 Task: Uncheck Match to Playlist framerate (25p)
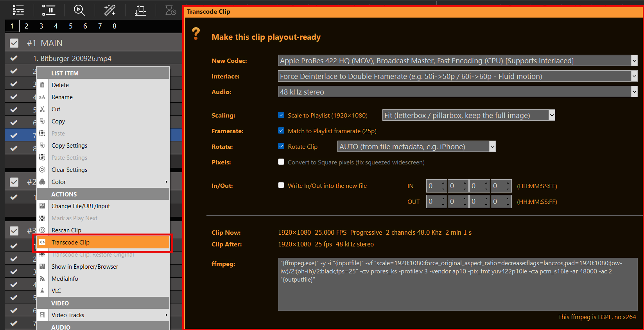click(x=281, y=130)
